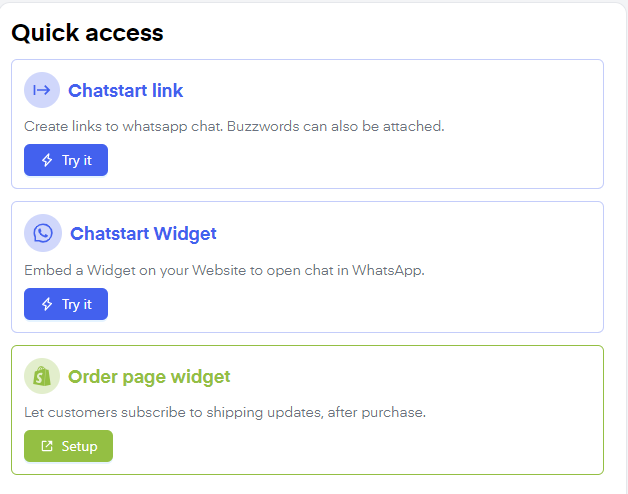Open the Chatstart Widget title
The height and width of the screenshot is (494, 628).
143,234
